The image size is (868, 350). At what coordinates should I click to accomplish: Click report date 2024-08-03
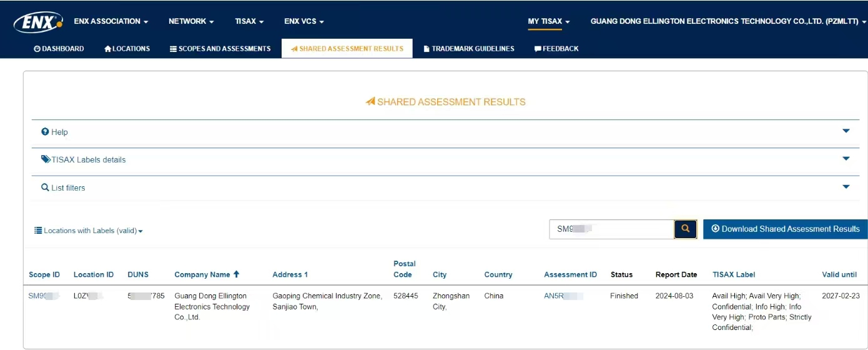(x=674, y=296)
